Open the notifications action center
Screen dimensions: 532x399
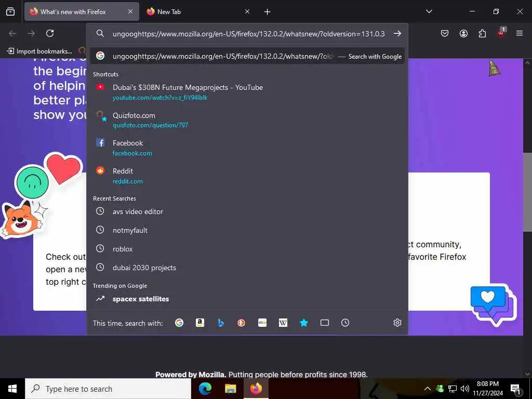(x=516, y=389)
